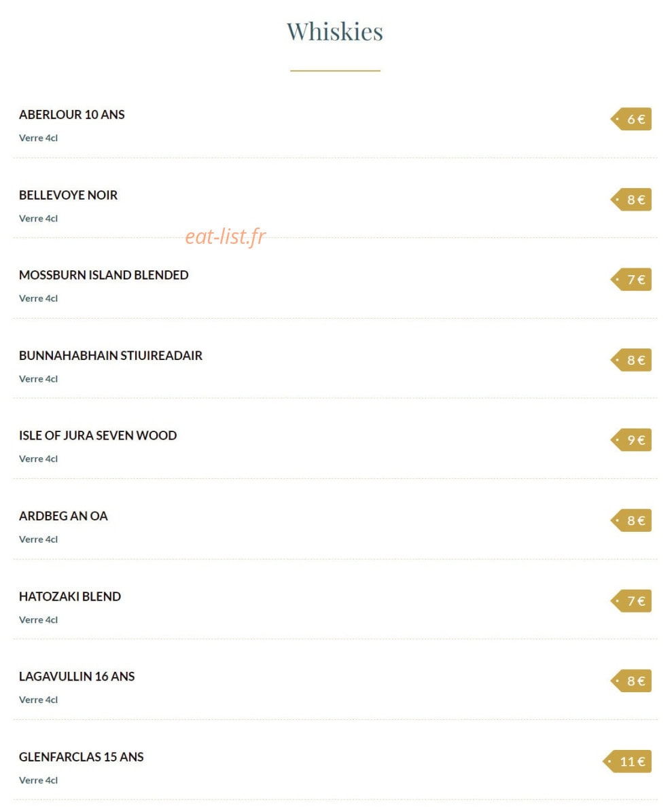The width and height of the screenshot is (672, 807).
Task: Select the 7 € tag beside Hatozaki Blend
Action: pyautogui.click(x=631, y=600)
